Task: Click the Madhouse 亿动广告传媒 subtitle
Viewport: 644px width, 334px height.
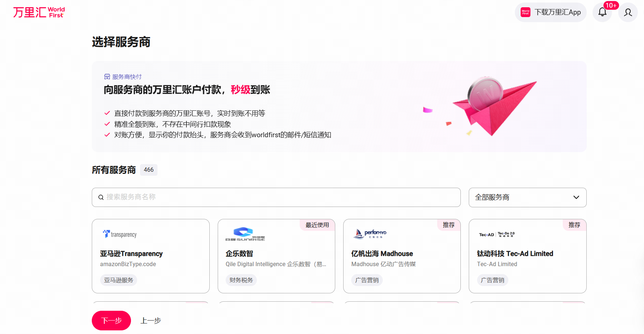Action: click(383, 264)
